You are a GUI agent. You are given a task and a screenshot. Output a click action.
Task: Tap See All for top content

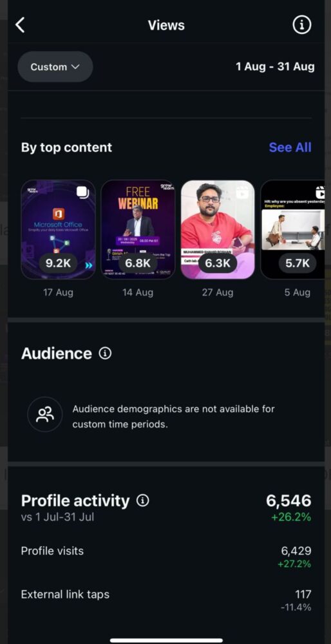290,147
